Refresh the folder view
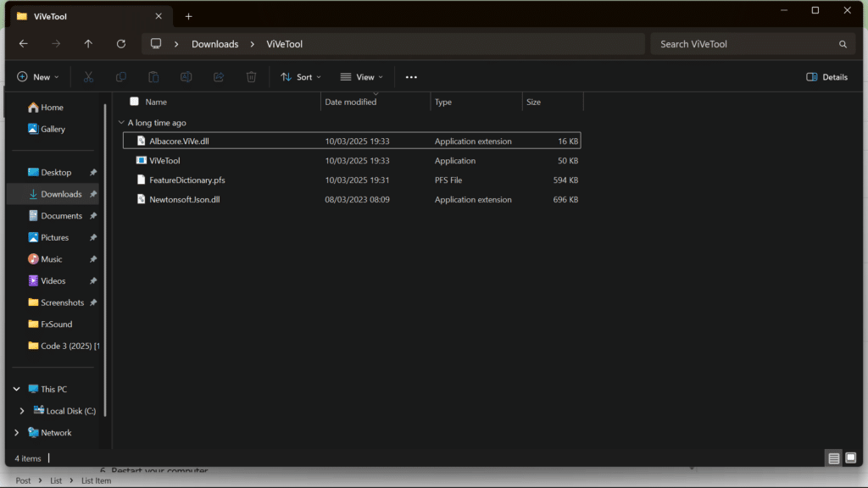868x488 pixels. coord(121,43)
